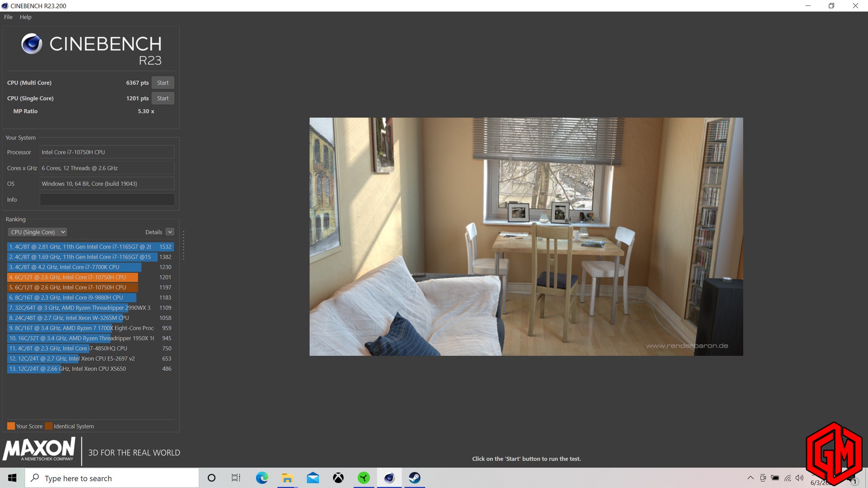Open Cortana circle icon on taskbar

(x=211, y=478)
